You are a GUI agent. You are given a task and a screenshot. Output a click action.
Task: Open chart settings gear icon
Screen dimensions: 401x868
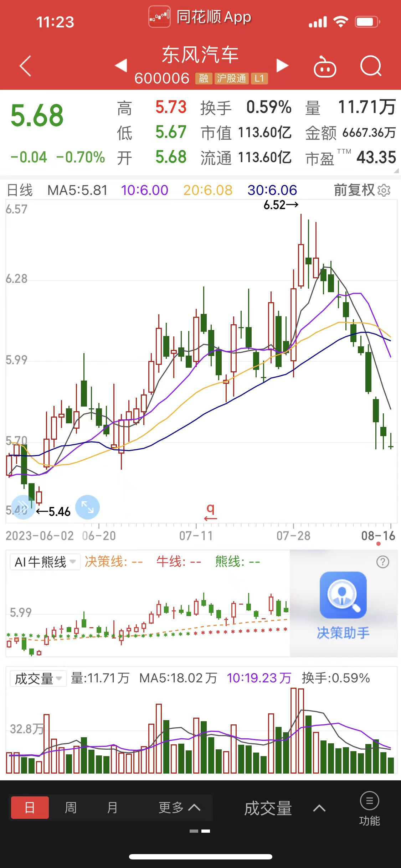point(384,190)
